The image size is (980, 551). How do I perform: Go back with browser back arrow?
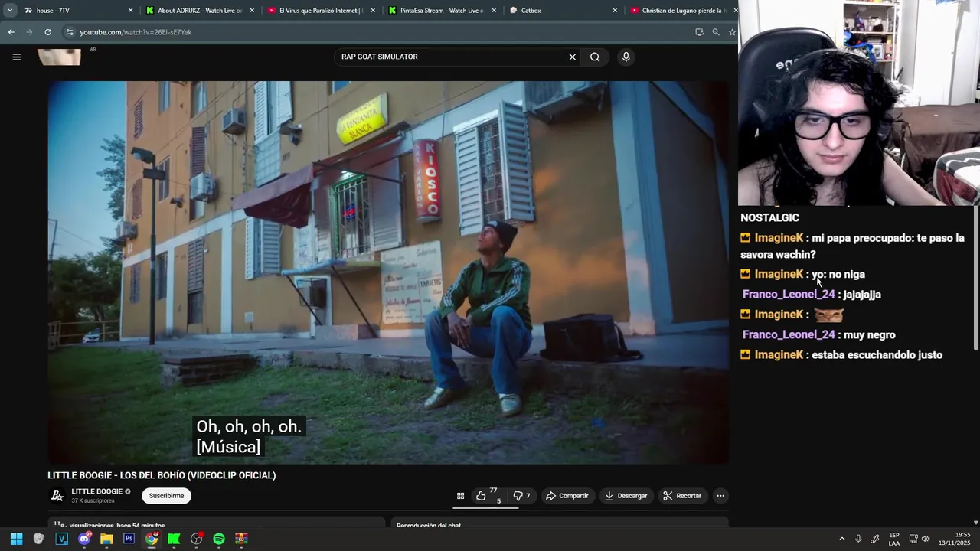[11, 32]
